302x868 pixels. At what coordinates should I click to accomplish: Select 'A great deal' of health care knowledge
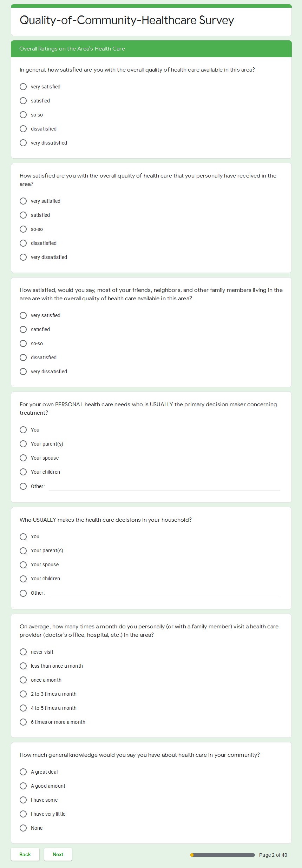23,772
